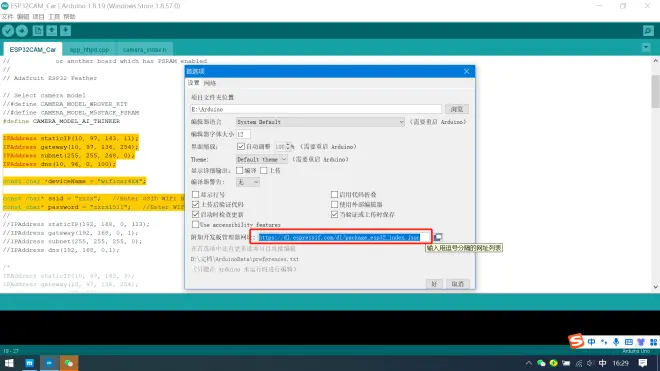
Task: Toggle automatic interface scale checkbox
Action: [241, 147]
